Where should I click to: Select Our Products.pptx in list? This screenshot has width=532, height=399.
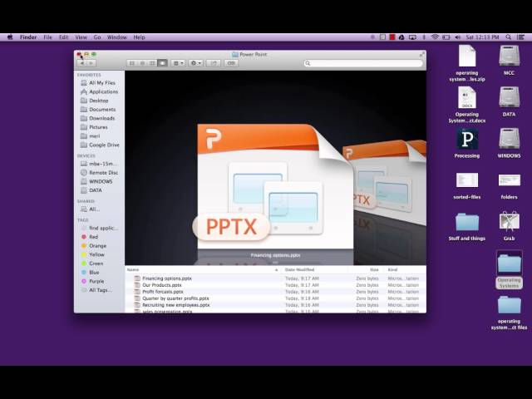click(275, 285)
